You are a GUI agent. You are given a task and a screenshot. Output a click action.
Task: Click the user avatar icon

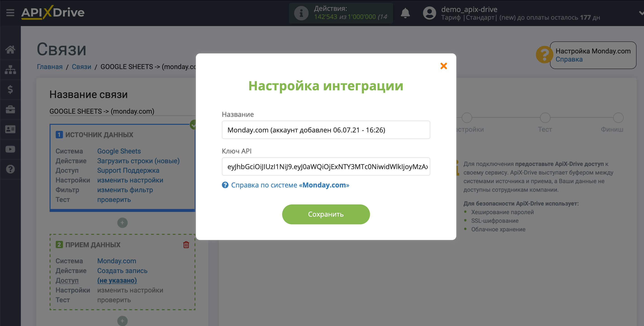pyautogui.click(x=430, y=13)
